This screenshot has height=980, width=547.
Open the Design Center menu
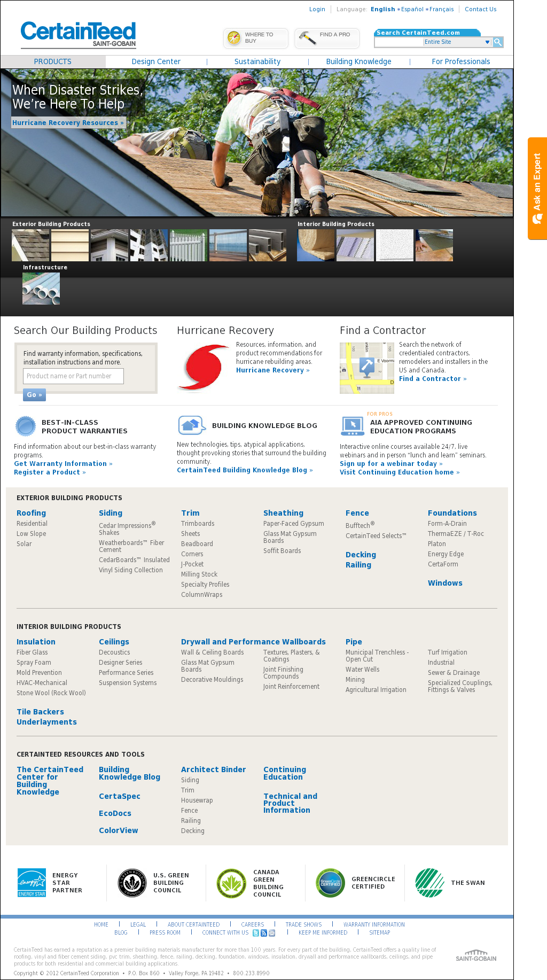pyautogui.click(x=156, y=62)
